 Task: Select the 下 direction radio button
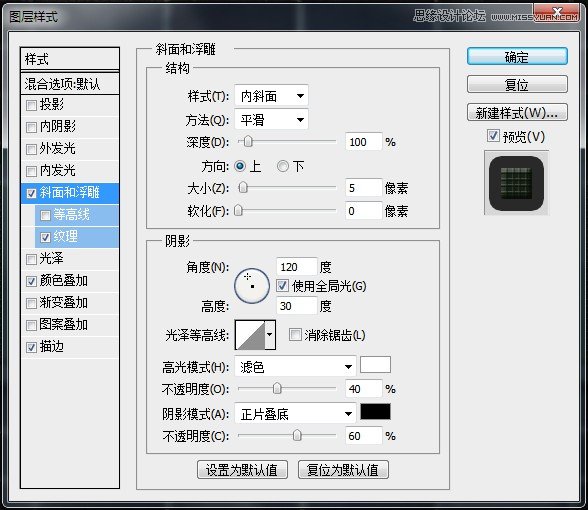point(283,166)
